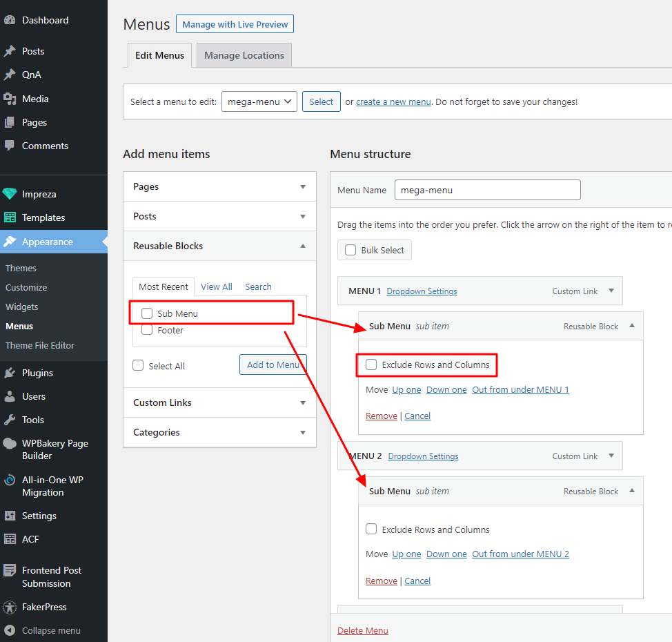
Task: Click the QnA pushpin icon
Action: coord(10,75)
